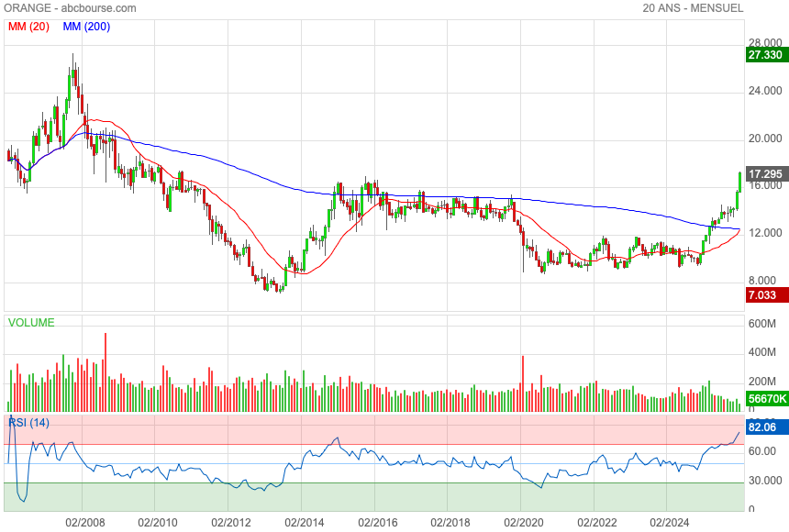Click the blue 82.06 RSI value tag

(765, 427)
